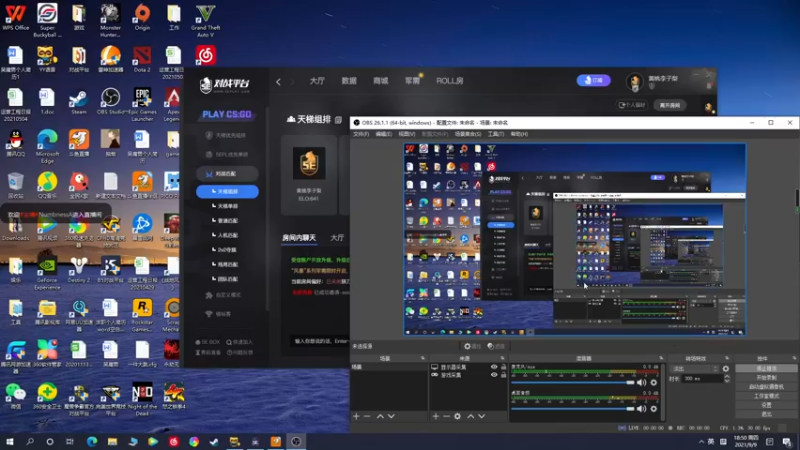
Task: Mute the 麦克风/Aux speaker icon
Action: [642, 382]
